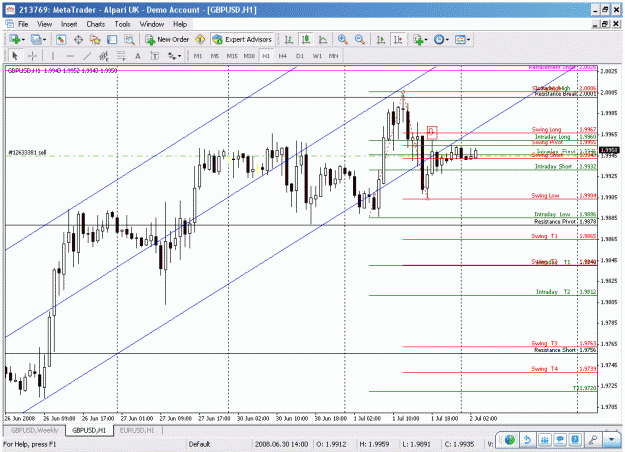Open the MetaEditor yellow diamond icon
Image resolution: width=625 pixels, height=452 pixels.
200,39
